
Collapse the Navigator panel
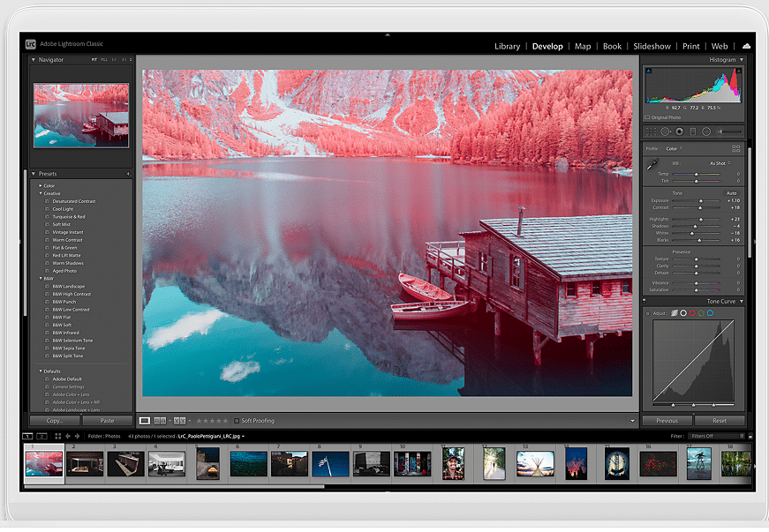click(34, 60)
